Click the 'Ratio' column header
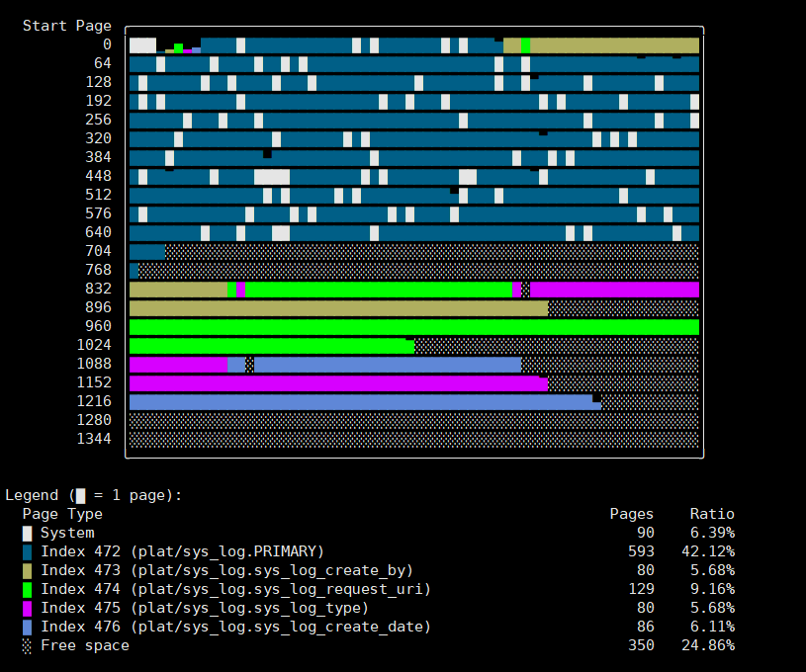The height and width of the screenshot is (672, 806). 711,514
